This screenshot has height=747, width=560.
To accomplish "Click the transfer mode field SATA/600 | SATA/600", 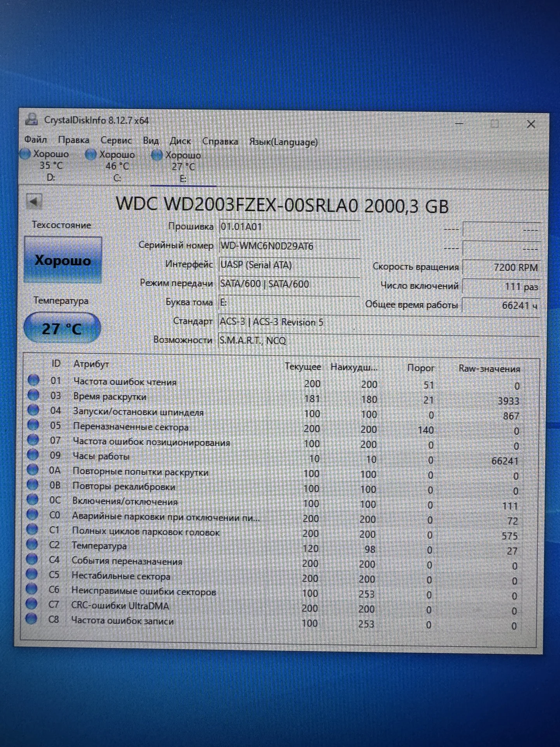I will (289, 284).
